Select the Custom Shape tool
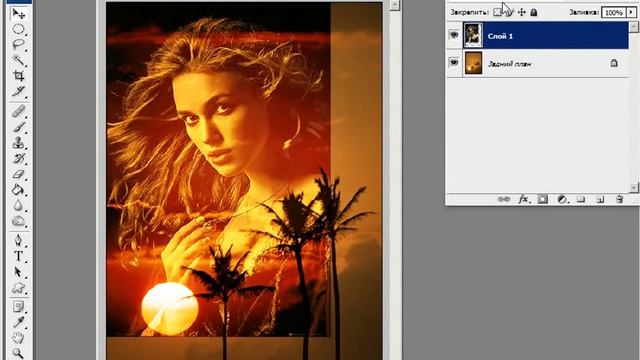This screenshot has height=360, width=640. point(18,288)
